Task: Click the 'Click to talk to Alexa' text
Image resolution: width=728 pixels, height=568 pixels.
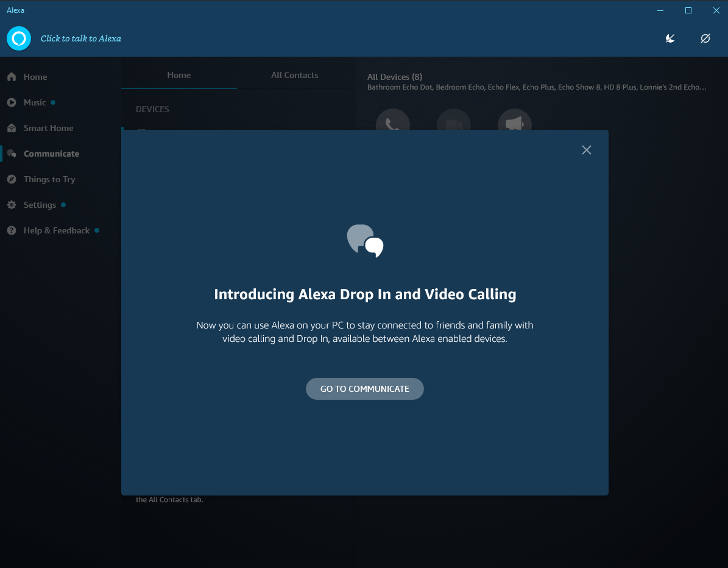Action: 81,38
